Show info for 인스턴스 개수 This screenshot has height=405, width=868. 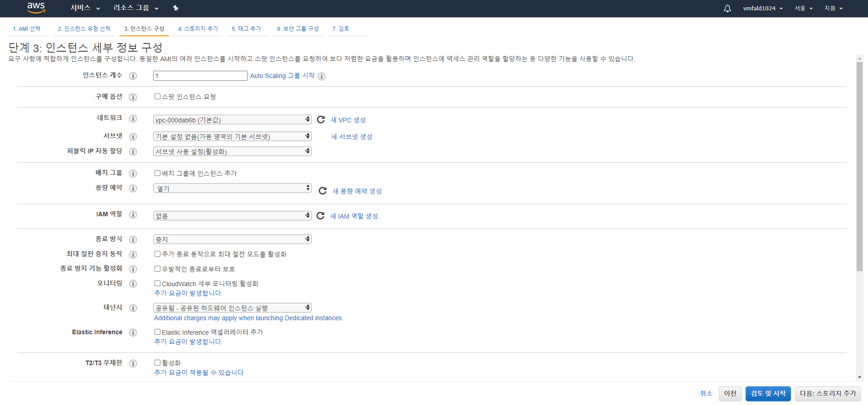[133, 76]
